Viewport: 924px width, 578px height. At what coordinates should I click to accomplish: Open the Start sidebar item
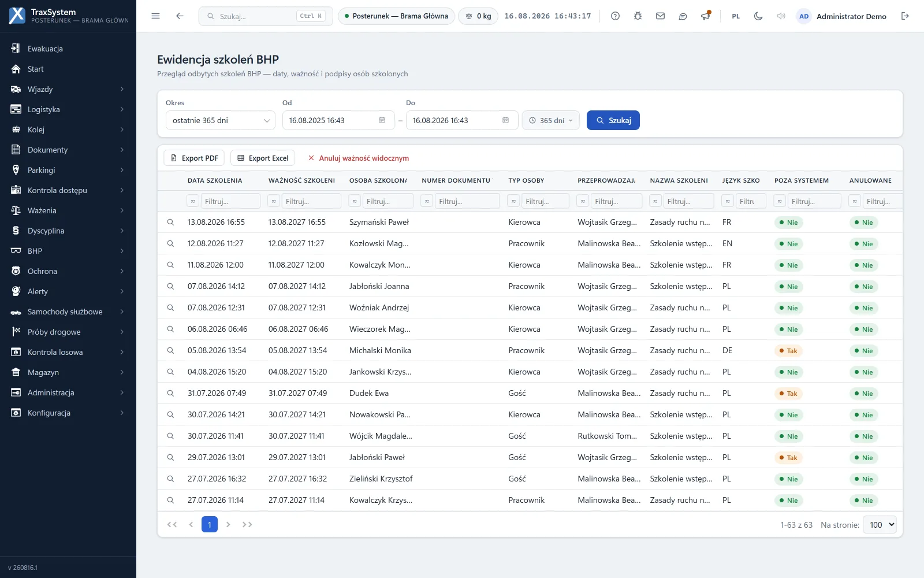coord(68,69)
